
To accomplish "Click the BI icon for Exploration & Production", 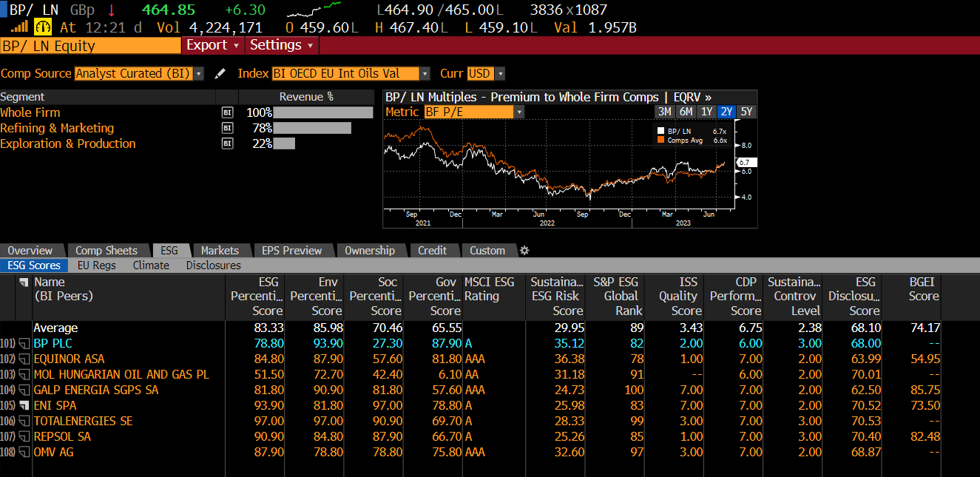I will coord(228,144).
